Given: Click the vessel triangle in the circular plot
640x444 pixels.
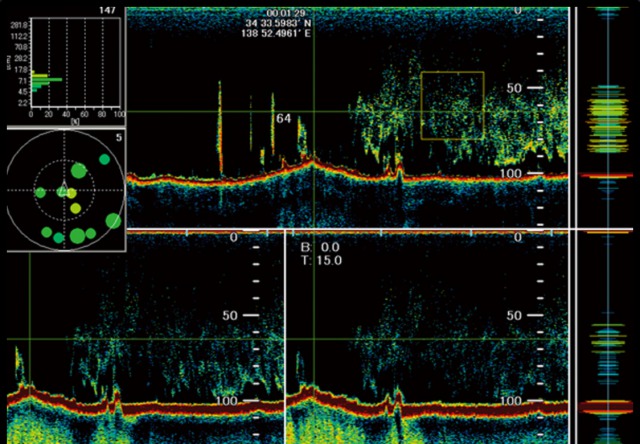Looking at the screenshot, I should click(x=62, y=189).
